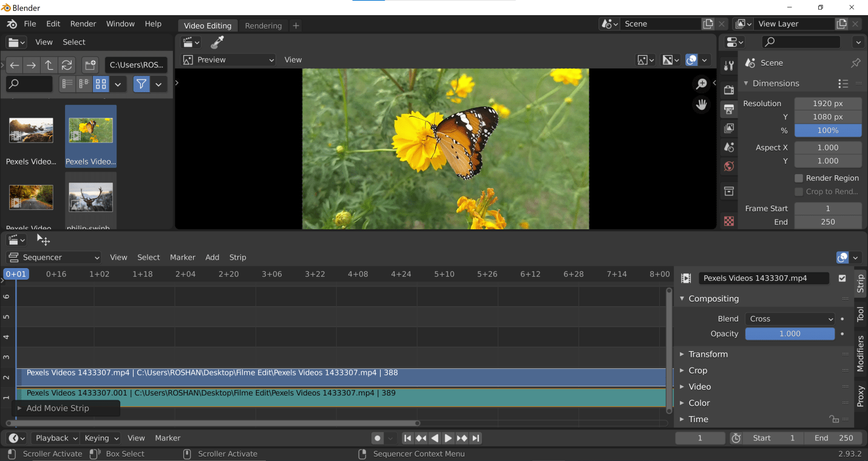Jump to the end frame button
Screen dimensions: 868x461
coord(476,438)
